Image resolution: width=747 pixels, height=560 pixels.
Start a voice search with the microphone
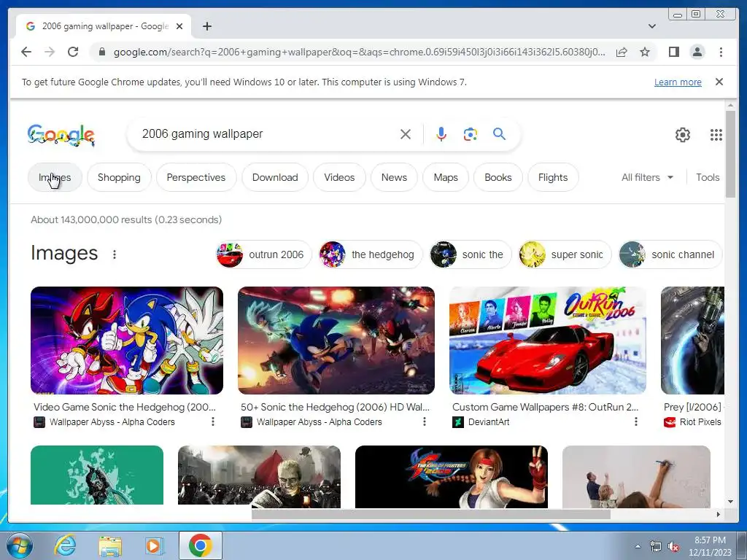441,134
